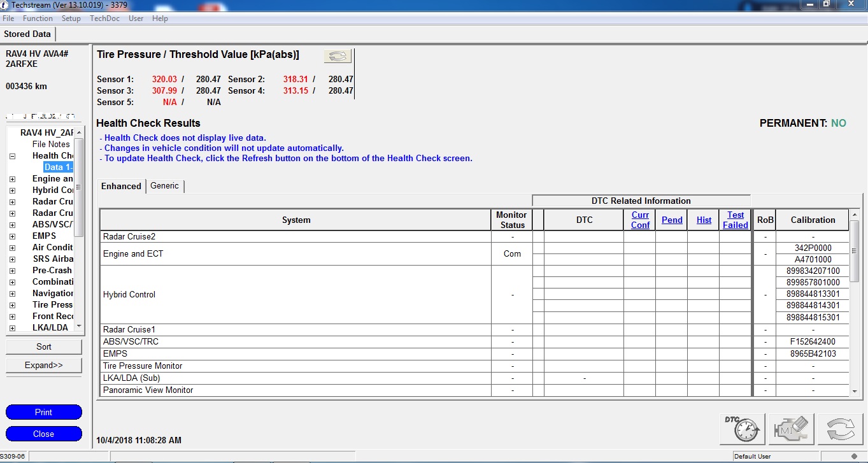This screenshot has height=463, width=868.
Task: Expand the SRS Airbag tree node
Action: [x=12, y=259]
